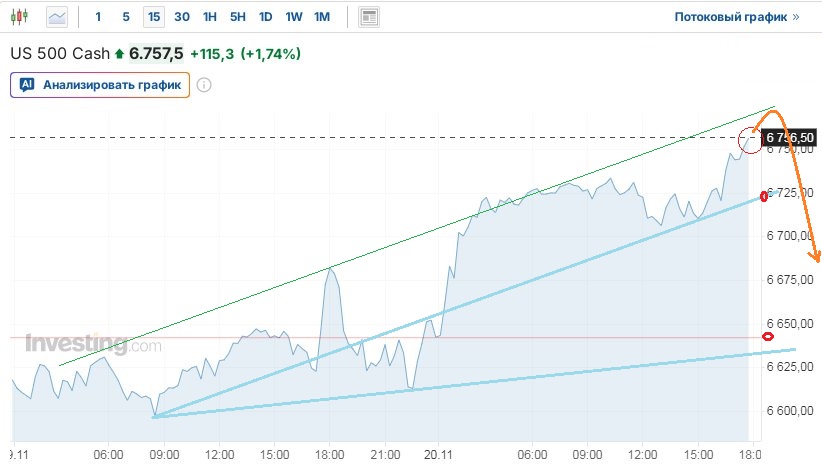Open the Потоковый график link
The width and height of the screenshot is (822, 465).
click(731, 17)
